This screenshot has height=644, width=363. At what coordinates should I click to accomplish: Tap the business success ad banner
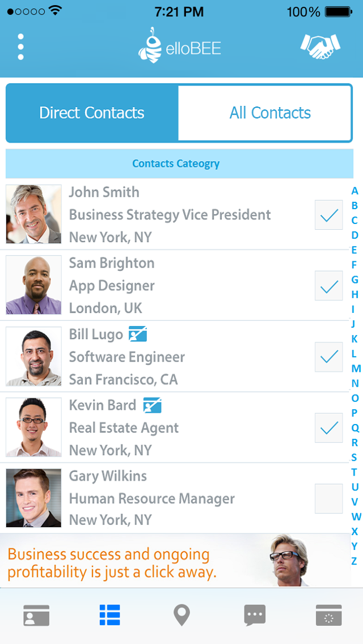[176, 561]
